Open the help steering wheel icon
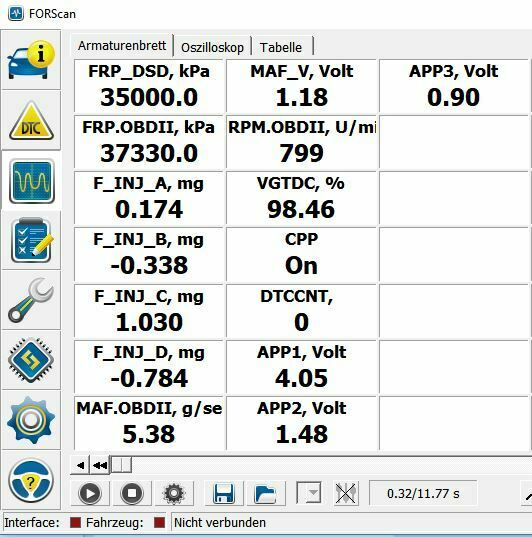Image resolution: width=532 pixels, height=537 pixels. 31,480
